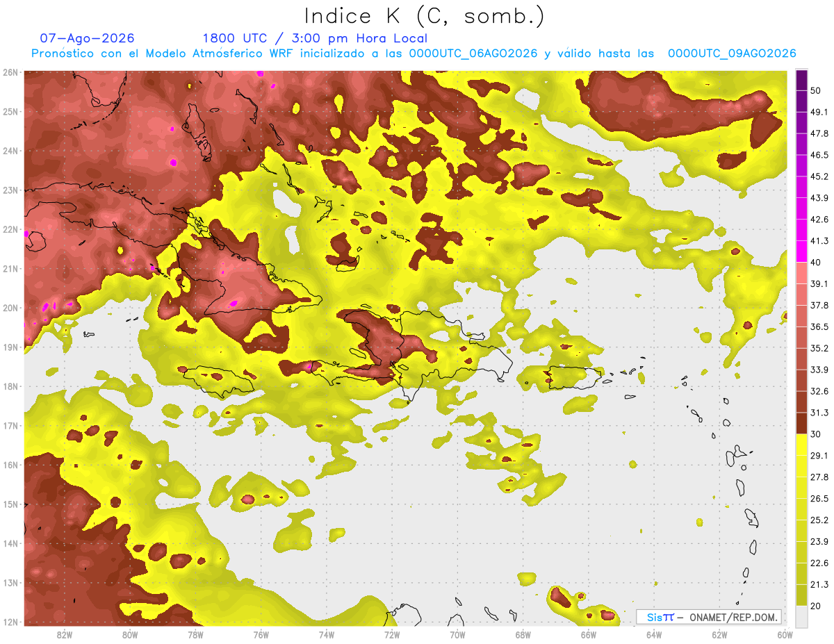Pick the dark brown legend band between 30 and 31.3

click(x=802, y=423)
